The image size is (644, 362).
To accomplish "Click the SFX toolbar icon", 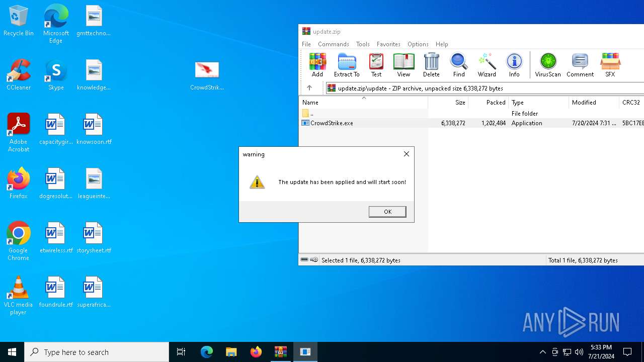I will pos(610,65).
